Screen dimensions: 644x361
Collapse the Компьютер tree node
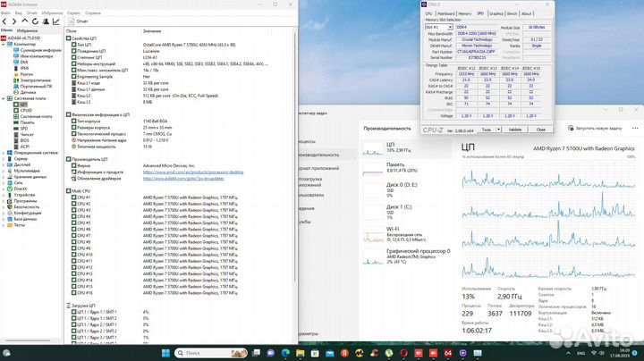point(4,45)
